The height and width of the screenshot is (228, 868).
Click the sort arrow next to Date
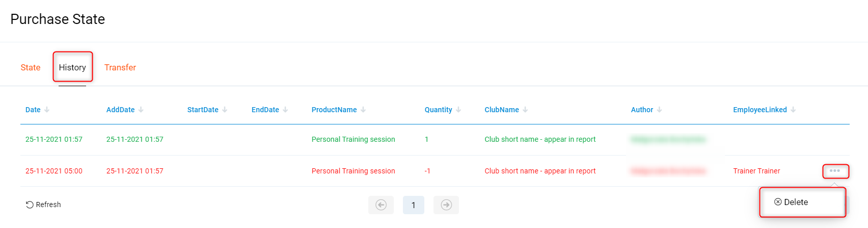(47, 110)
